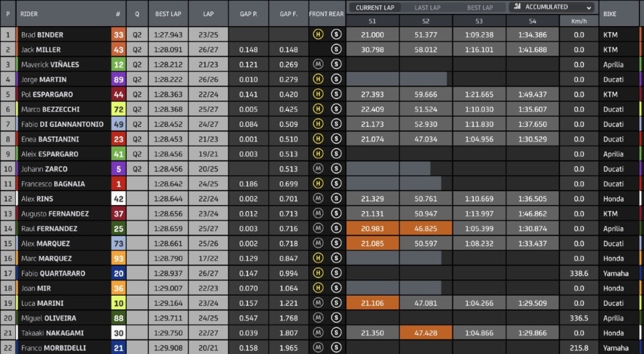This screenshot has height=354, width=644.
Task: Click the BEST LAP column header
Action: point(168,14)
